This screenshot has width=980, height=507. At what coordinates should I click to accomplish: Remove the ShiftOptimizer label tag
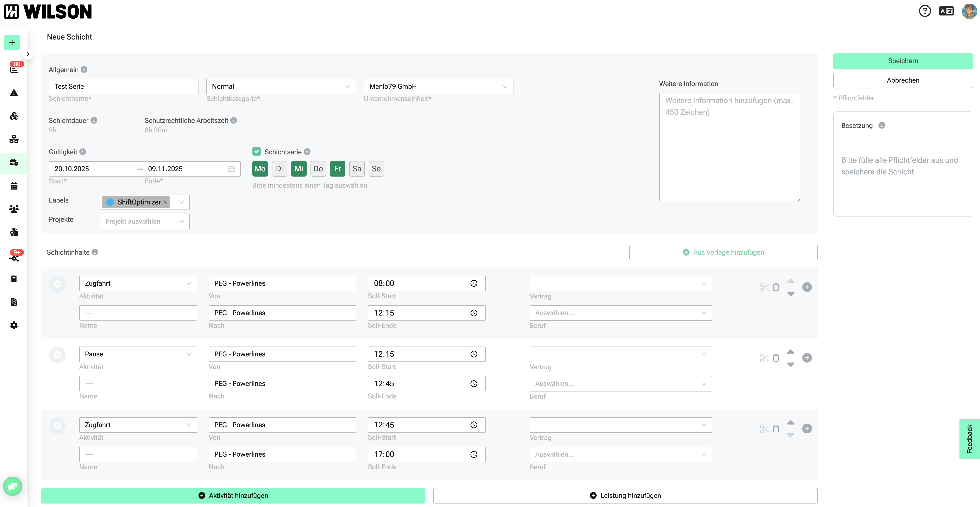click(x=165, y=202)
